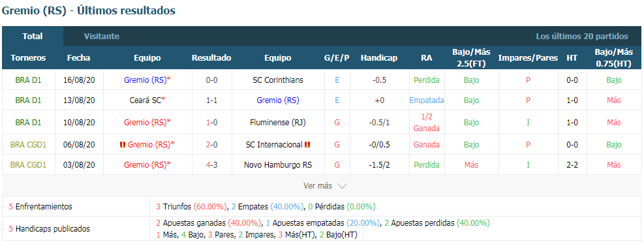
Task: Open the SC Corinthians team link
Action: [x=278, y=80]
